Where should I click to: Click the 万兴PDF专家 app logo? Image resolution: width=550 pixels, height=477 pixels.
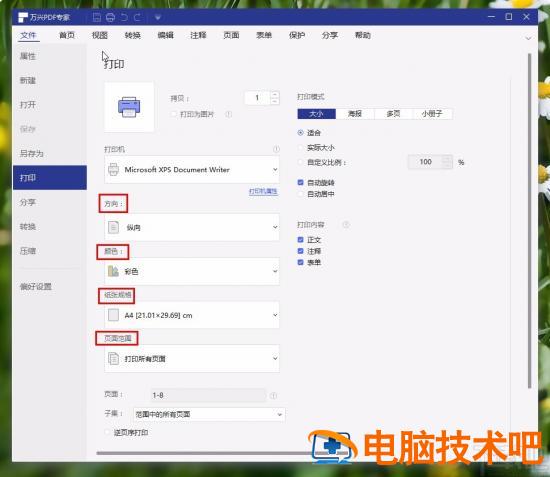23,17
